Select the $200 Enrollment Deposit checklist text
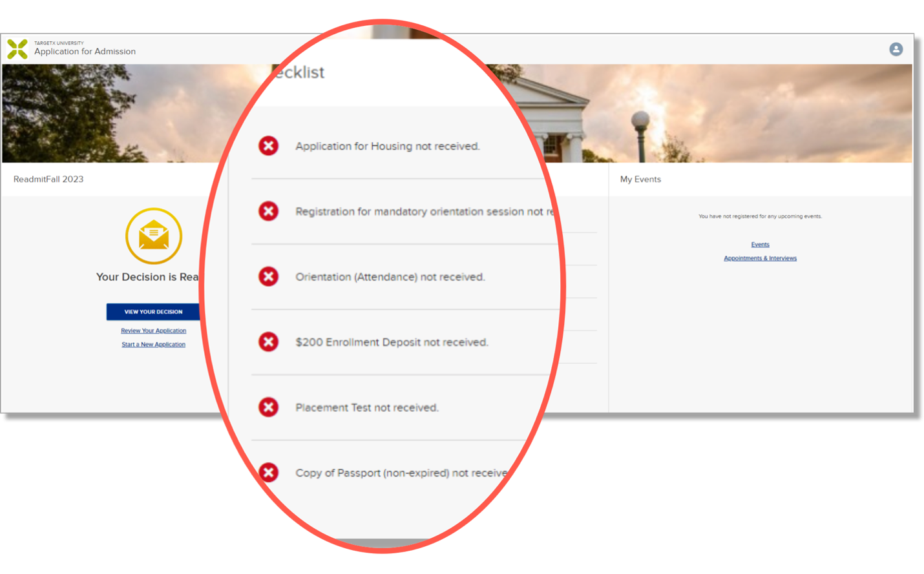Viewport: 924px width, 574px height. [x=392, y=342]
